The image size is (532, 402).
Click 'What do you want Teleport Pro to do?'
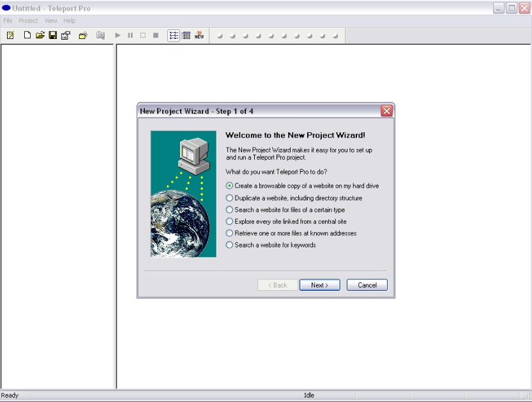(277, 172)
